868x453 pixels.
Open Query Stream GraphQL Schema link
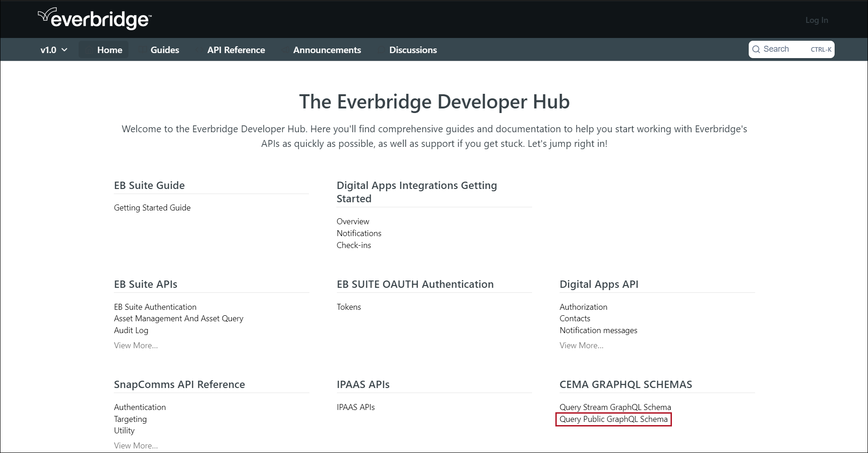pos(615,407)
